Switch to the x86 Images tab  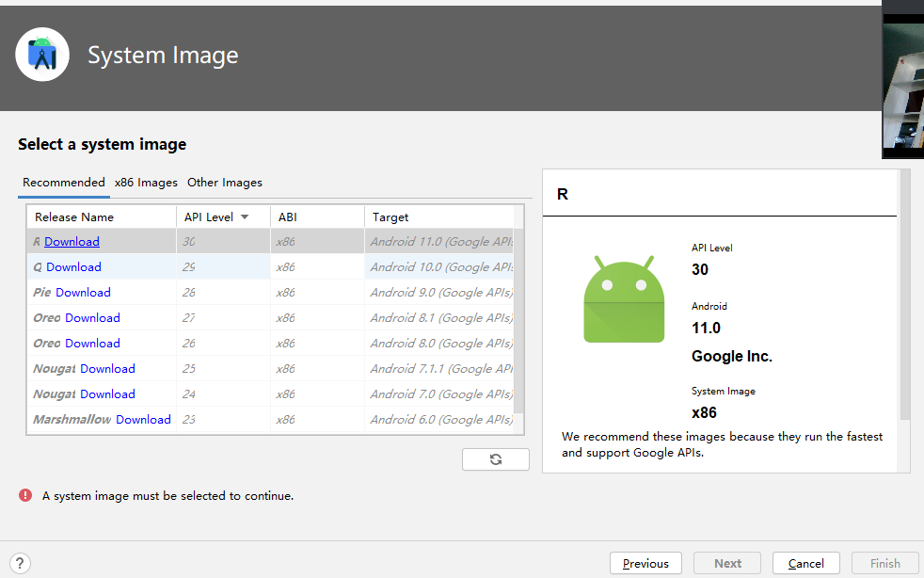click(146, 183)
